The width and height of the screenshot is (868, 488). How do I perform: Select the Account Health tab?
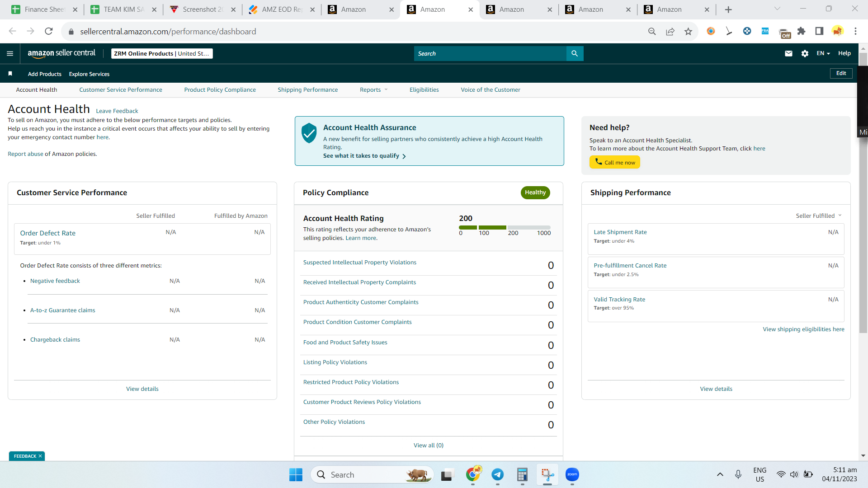37,89
